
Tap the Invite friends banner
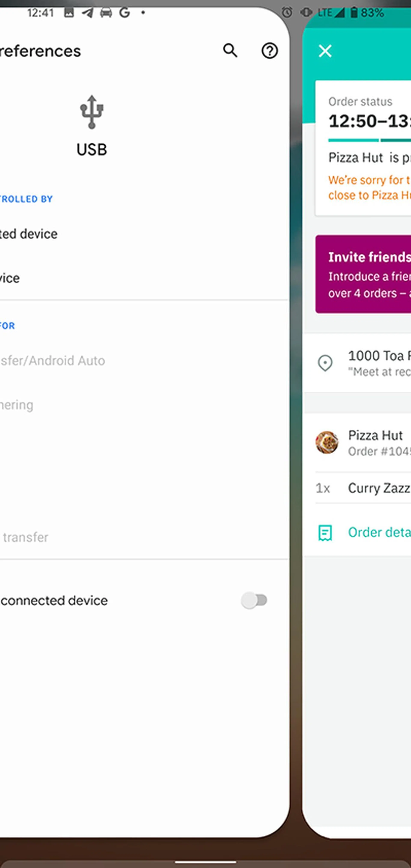click(x=363, y=274)
